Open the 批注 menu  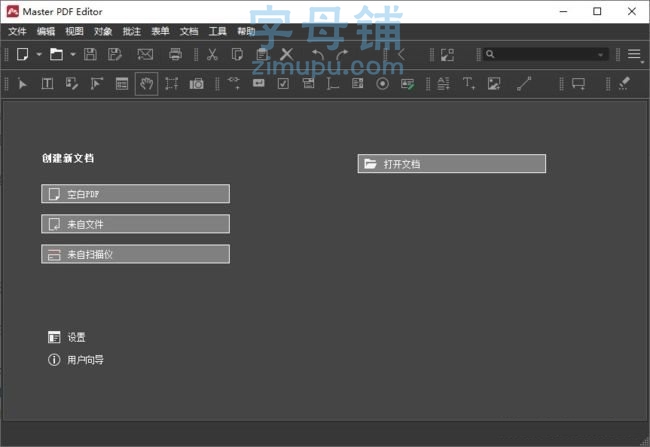[132, 32]
